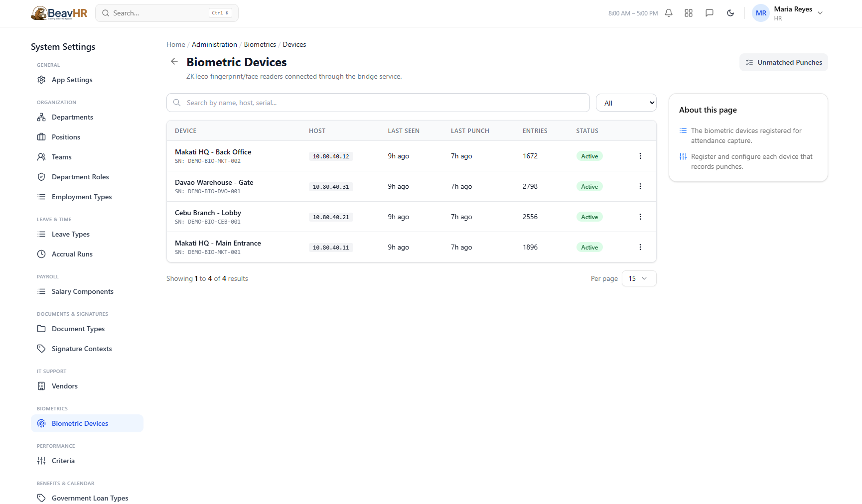
Task: Click the Accrual Runs clock icon
Action: (41, 254)
